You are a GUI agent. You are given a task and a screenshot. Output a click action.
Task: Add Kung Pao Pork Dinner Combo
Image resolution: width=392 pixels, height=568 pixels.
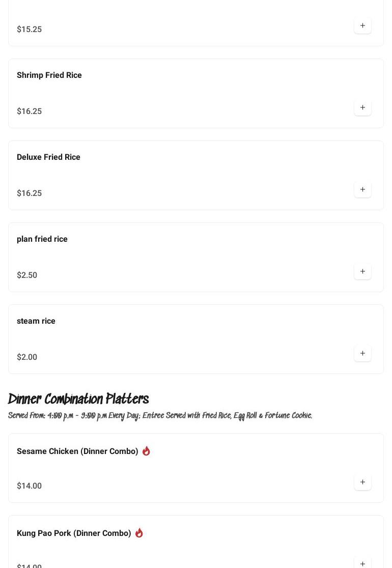(x=362, y=563)
